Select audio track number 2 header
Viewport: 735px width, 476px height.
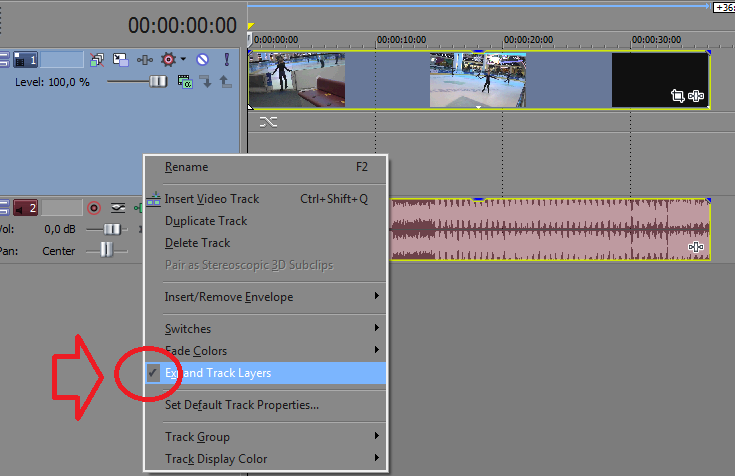pos(25,208)
